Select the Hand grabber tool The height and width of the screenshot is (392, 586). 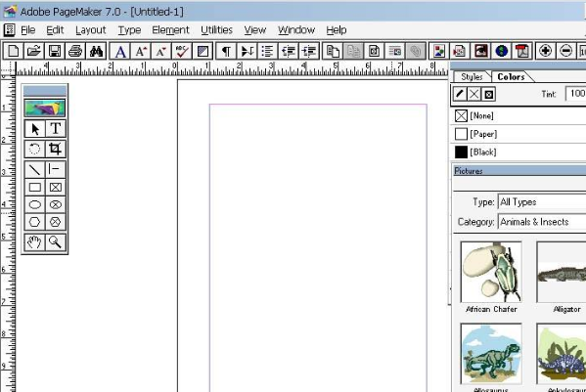(35, 241)
